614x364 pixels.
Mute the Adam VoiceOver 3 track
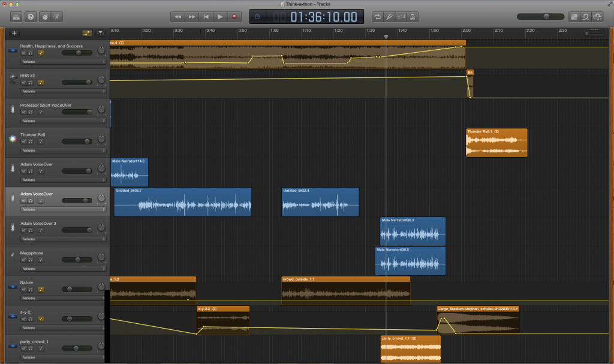coord(23,230)
